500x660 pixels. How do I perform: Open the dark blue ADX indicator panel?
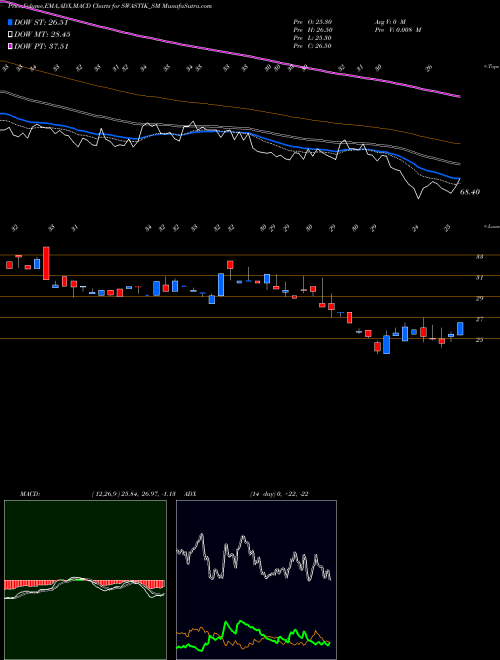click(x=256, y=580)
